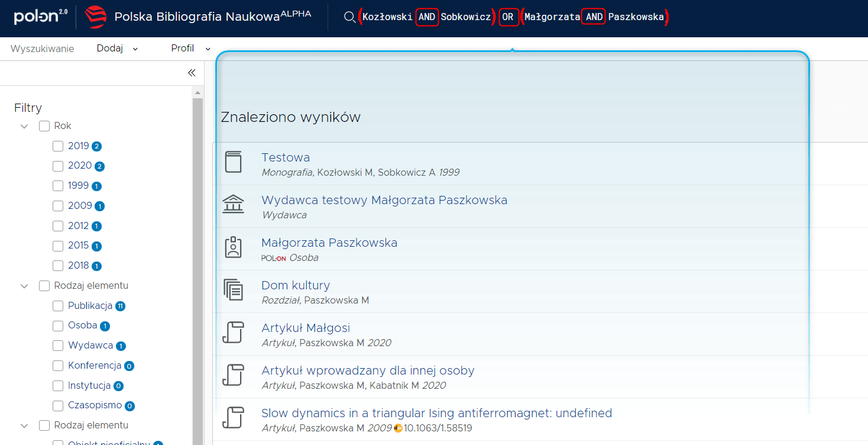Image resolution: width=868 pixels, height=445 pixels.
Task: Open the Artykuł wprowadzany dla innej osoby result
Action: pyautogui.click(x=368, y=370)
